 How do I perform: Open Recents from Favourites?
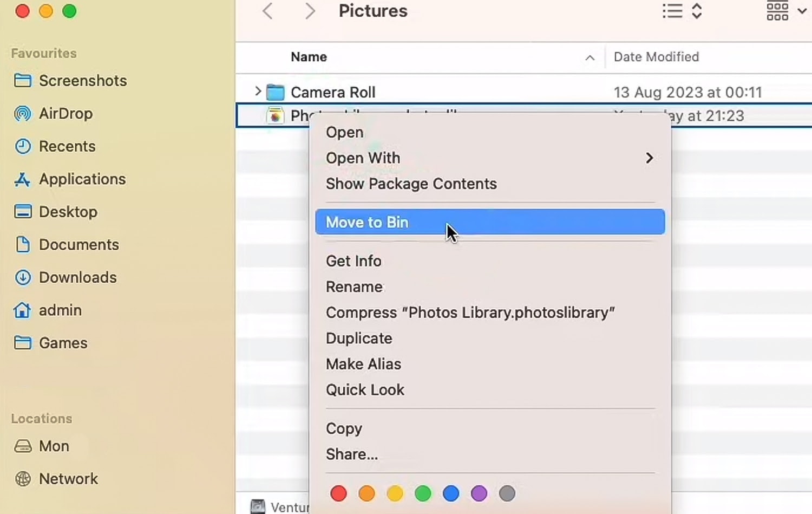coord(55,146)
